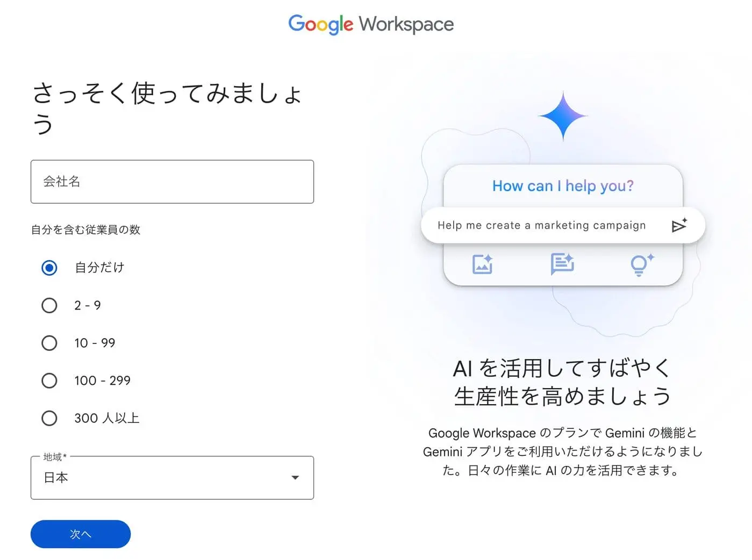Choose the 10 - 99 employees radio button
This screenshot has width=752, height=560.
point(49,343)
